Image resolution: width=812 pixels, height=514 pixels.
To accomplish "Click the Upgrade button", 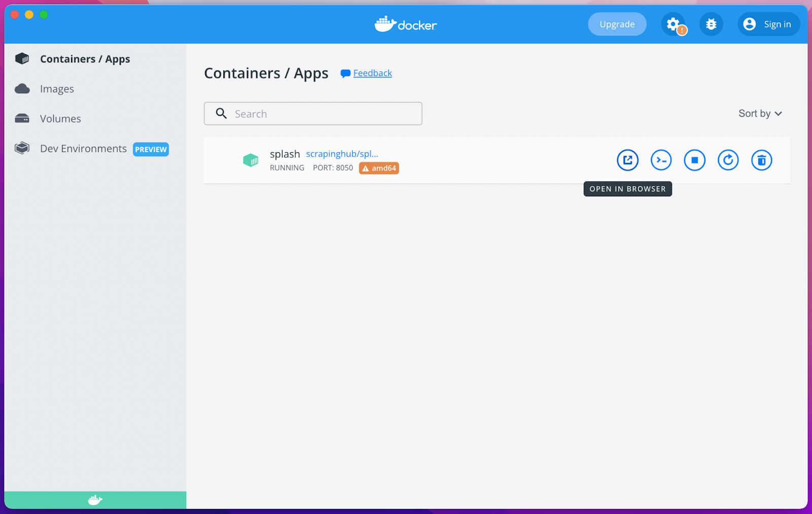I will [x=617, y=24].
